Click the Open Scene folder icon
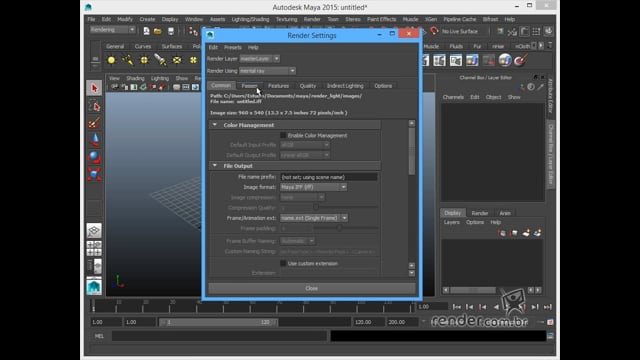The width and height of the screenshot is (640, 360). (158, 31)
